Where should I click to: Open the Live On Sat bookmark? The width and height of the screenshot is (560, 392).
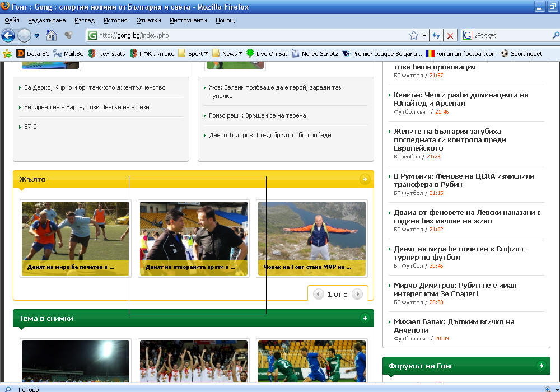point(267,54)
